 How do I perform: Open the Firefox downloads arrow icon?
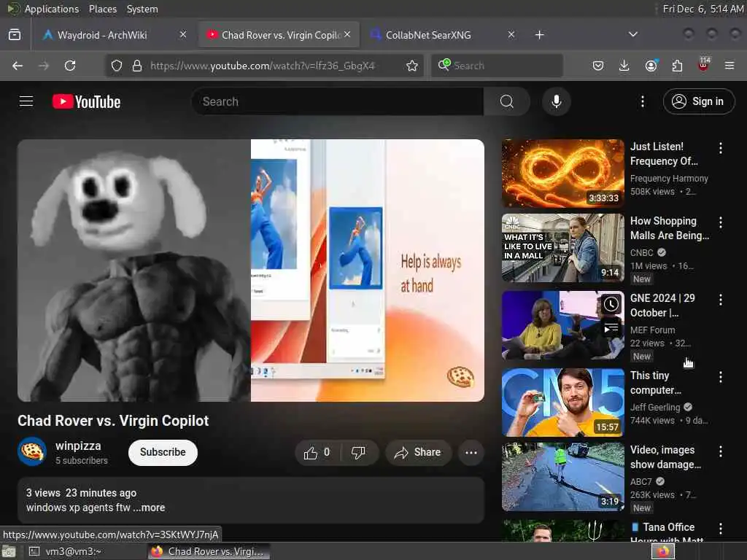pos(624,66)
